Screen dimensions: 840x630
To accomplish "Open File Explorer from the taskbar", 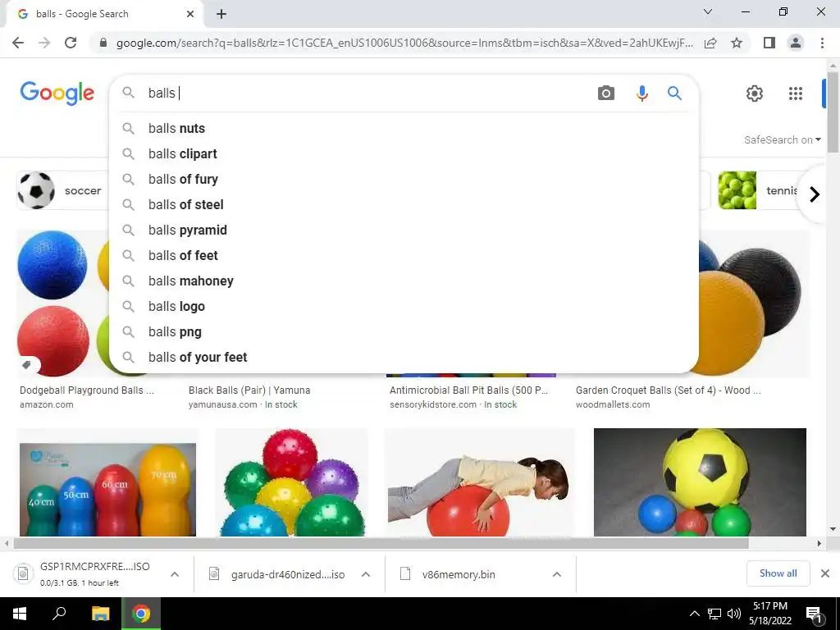I will pos(100,614).
